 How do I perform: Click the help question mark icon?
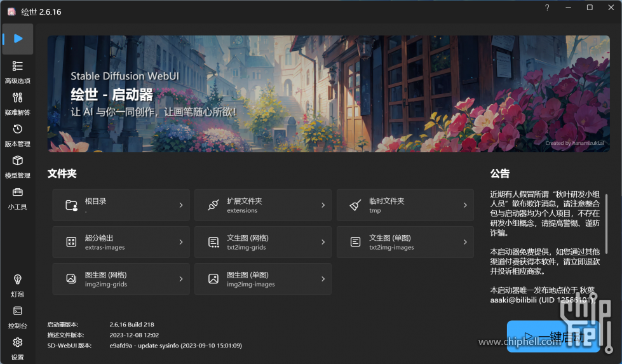click(x=547, y=8)
